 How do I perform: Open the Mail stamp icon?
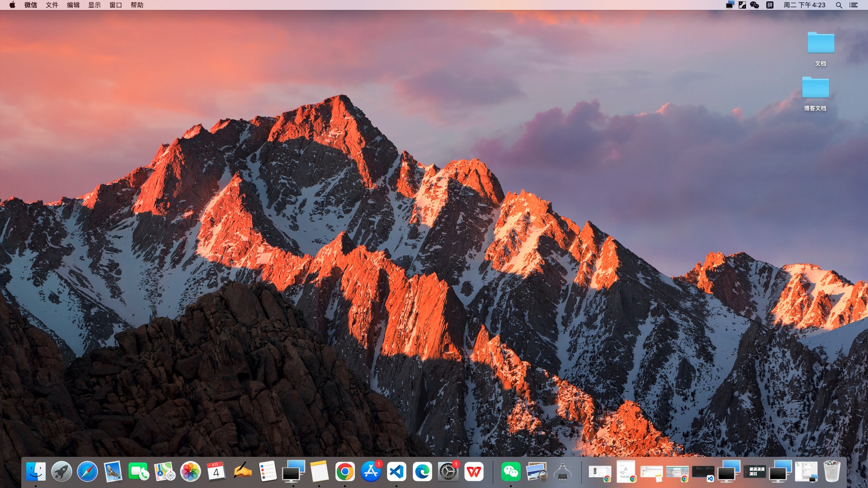tap(113, 472)
